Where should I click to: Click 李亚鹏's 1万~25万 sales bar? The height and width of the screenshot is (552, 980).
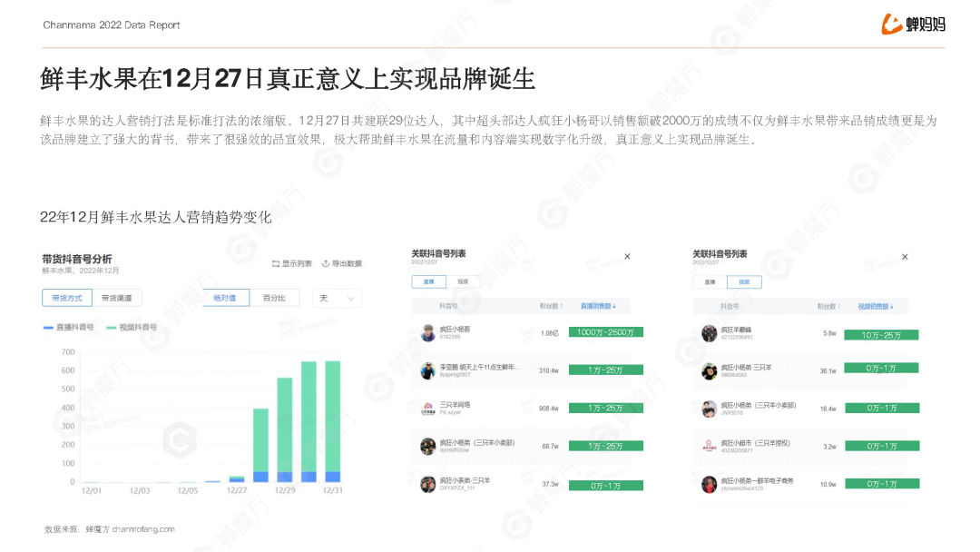[x=605, y=370]
